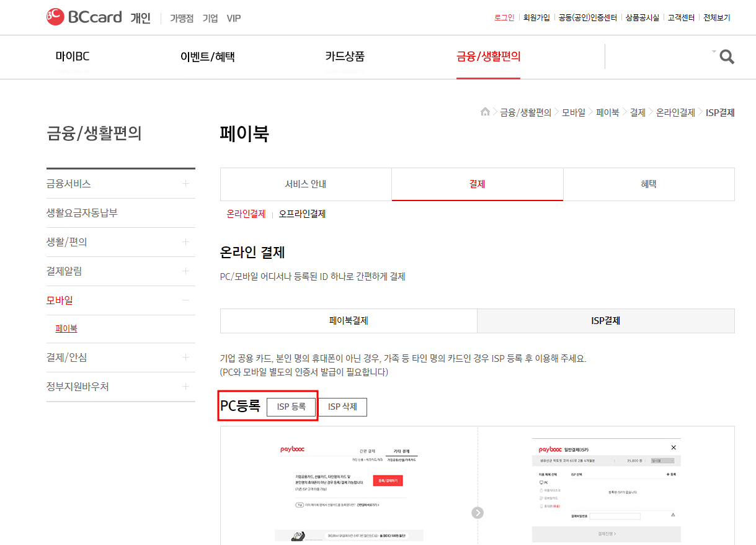This screenshot has height=545, width=756.
Task: Click the PC등록 label text
Action: (240, 406)
